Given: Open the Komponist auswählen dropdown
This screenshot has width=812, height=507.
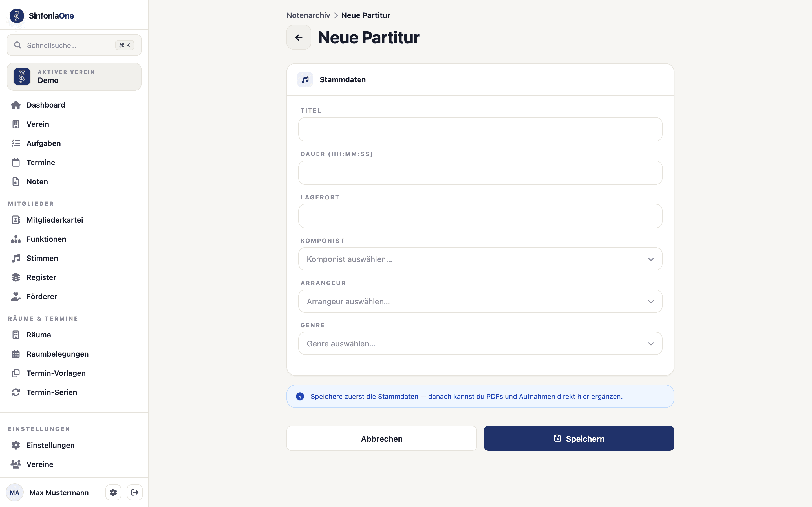Looking at the screenshot, I should [x=480, y=259].
